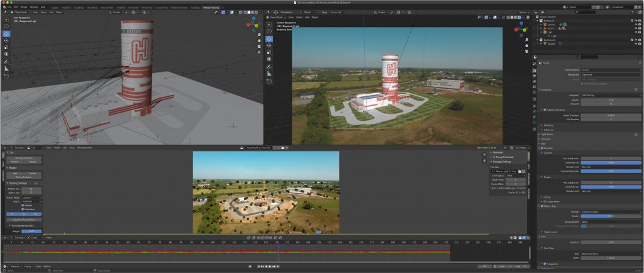The width and height of the screenshot is (644, 273).
Task: Select the Transform tool in camera viewport
Action: click(269, 59)
